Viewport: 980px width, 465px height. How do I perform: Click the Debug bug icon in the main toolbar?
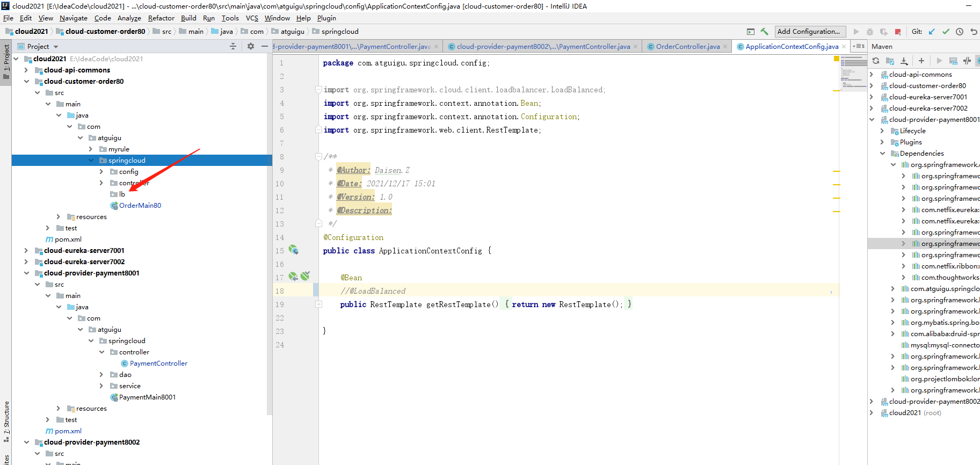tap(870, 32)
